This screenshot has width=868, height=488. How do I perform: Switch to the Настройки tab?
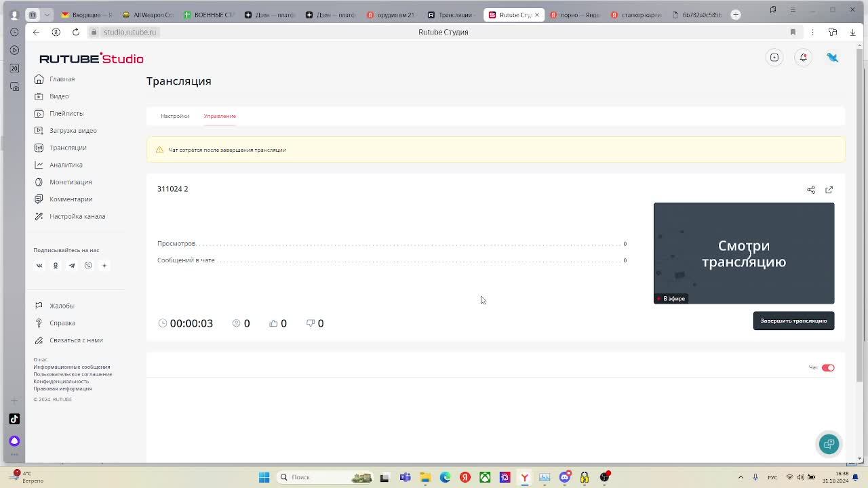[x=175, y=116]
